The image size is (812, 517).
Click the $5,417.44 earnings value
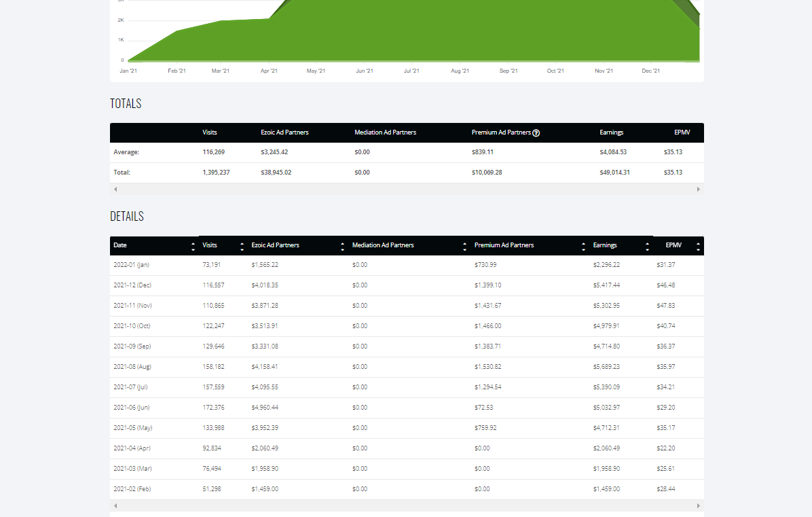point(606,285)
